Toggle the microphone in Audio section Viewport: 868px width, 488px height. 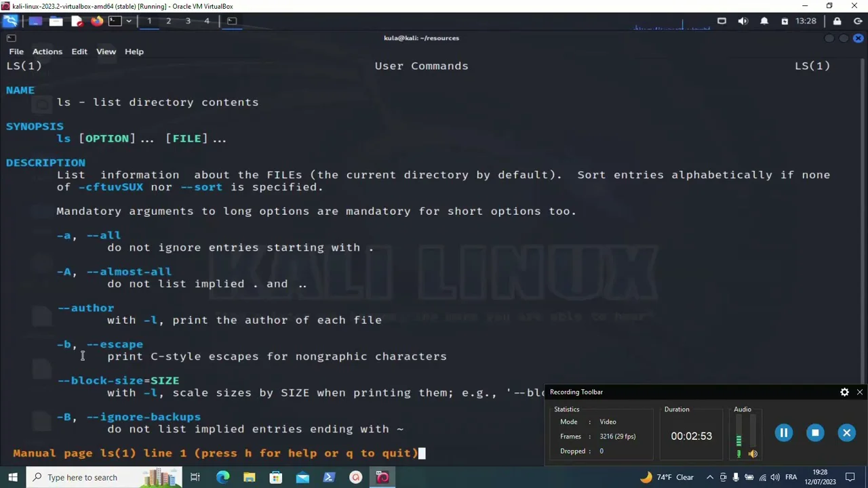(738, 454)
